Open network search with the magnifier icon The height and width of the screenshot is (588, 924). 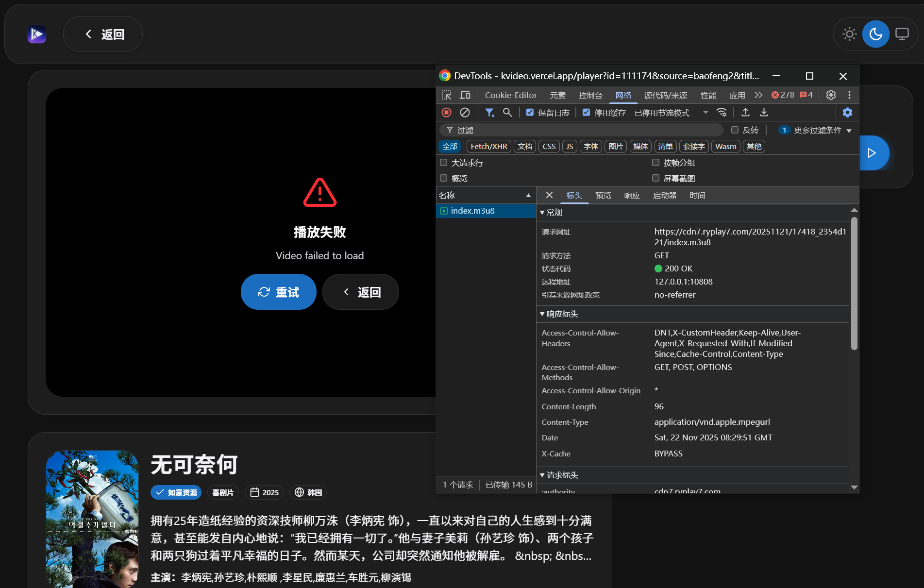[x=507, y=113]
